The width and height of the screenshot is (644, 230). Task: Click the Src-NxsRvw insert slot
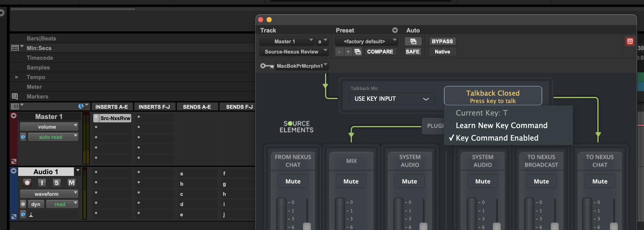[115, 118]
